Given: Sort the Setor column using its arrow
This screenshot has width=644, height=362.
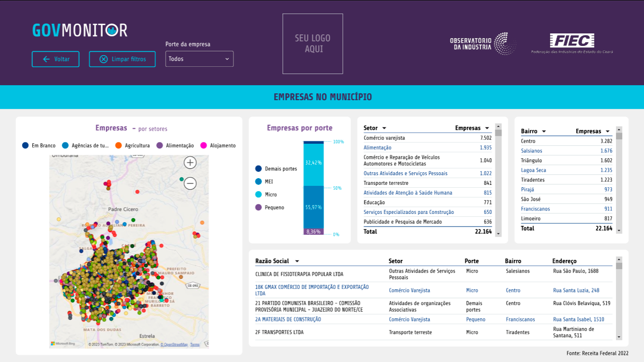Looking at the screenshot, I should click(384, 128).
